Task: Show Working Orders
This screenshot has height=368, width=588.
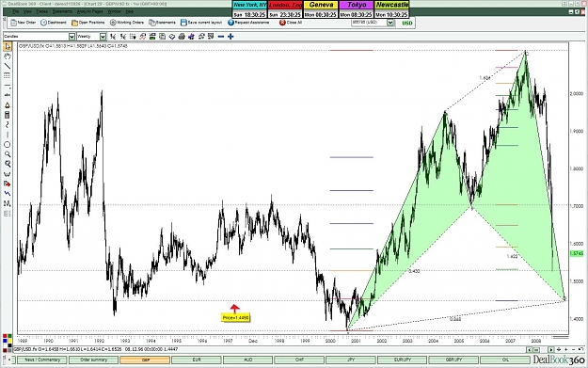Action: (x=127, y=23)
